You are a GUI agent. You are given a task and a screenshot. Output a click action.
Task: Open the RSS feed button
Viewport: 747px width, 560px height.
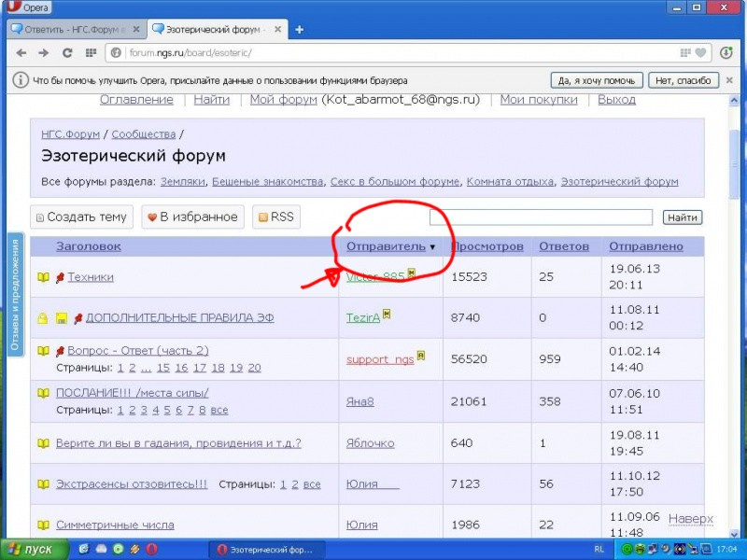pos(276,217)
